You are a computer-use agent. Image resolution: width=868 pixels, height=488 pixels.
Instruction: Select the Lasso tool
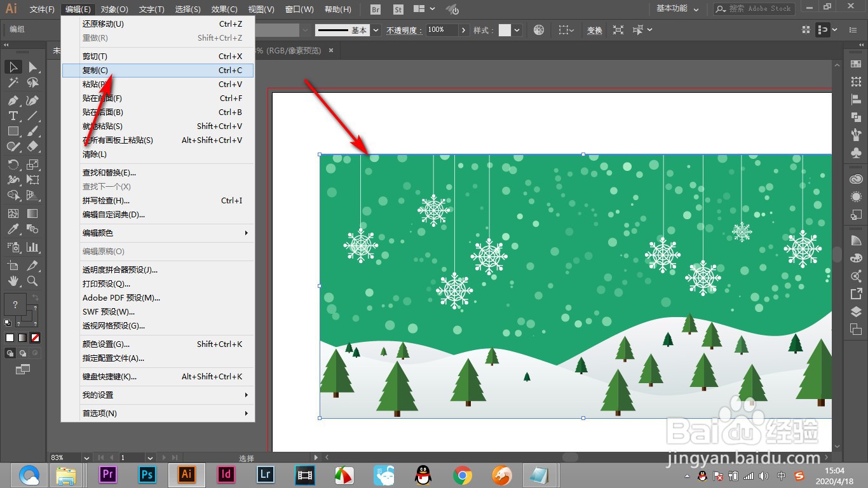33,83
